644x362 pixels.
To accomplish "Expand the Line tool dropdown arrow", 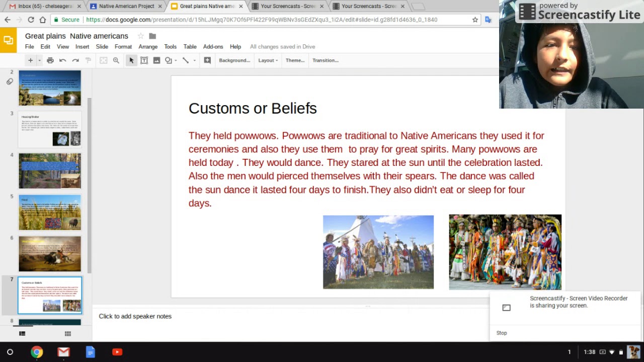I will click(x=194, y=60).
